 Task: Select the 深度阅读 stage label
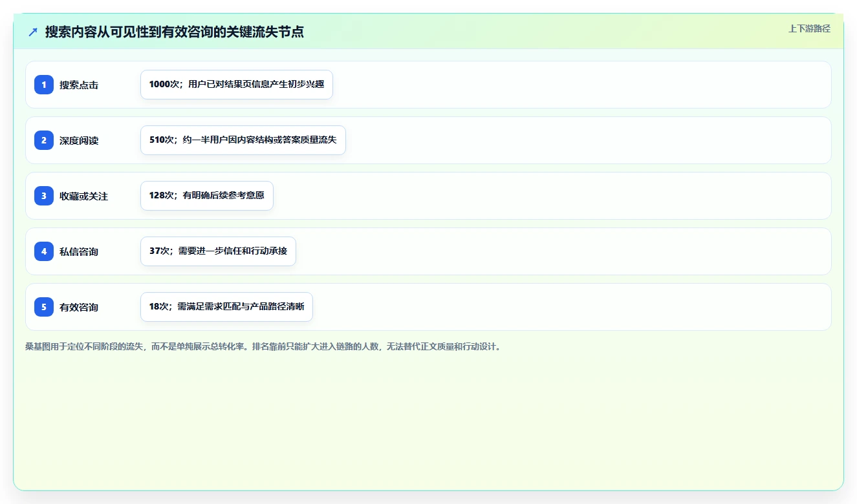[x=79, y=140]
